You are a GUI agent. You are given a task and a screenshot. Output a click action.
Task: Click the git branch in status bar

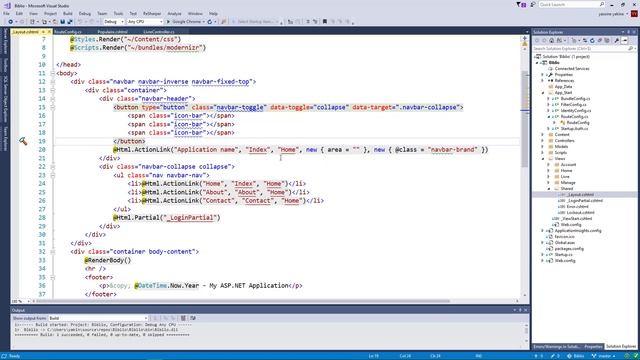tap(604, 356)
